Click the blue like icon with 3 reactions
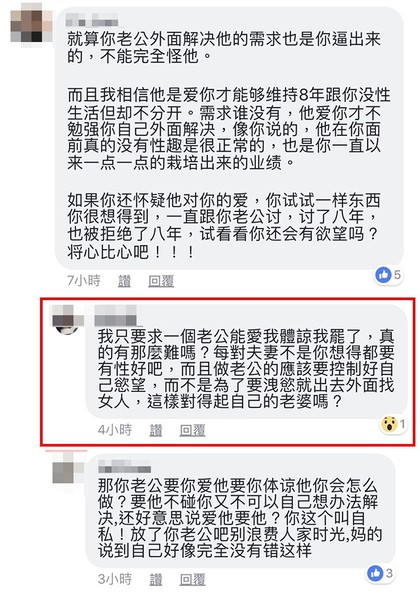The width and height of the screenshot is (420, 595). (x=375, y=573)
